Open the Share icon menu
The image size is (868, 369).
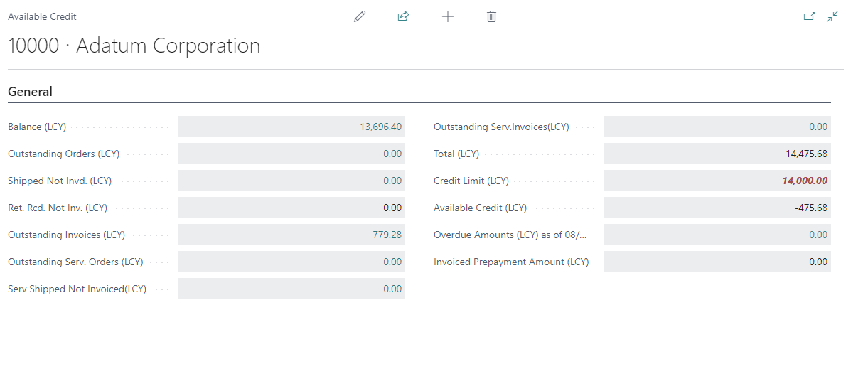(x=404, y=16)
